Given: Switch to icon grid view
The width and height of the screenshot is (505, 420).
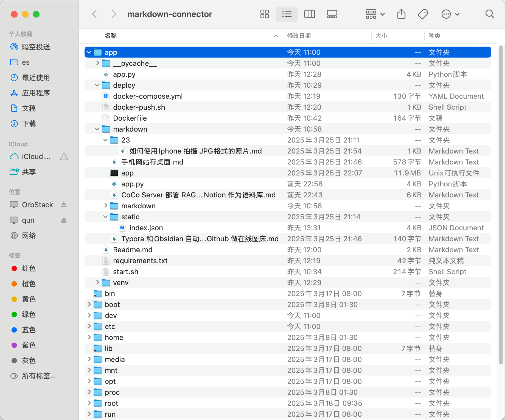Looking at the screenshot, I should tap(265, 14).
